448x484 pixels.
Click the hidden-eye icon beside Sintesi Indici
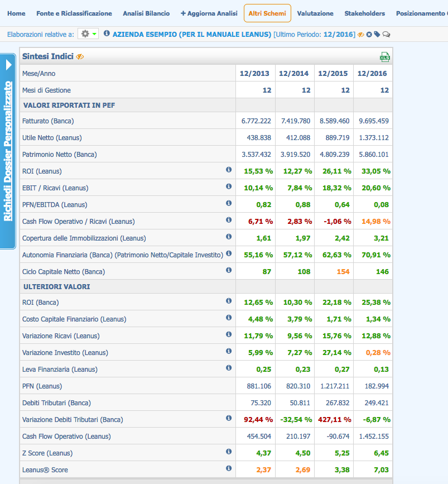tap(80, 57)
